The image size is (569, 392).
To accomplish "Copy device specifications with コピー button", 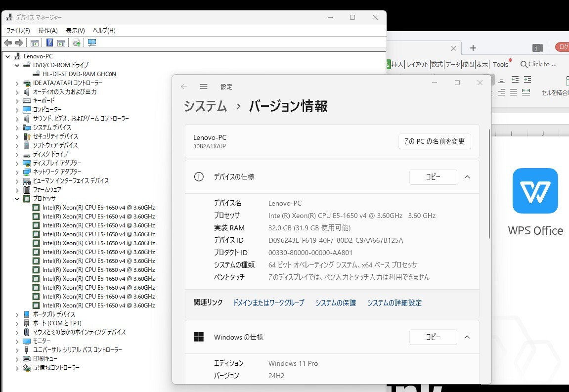I will tap(433, 177).
